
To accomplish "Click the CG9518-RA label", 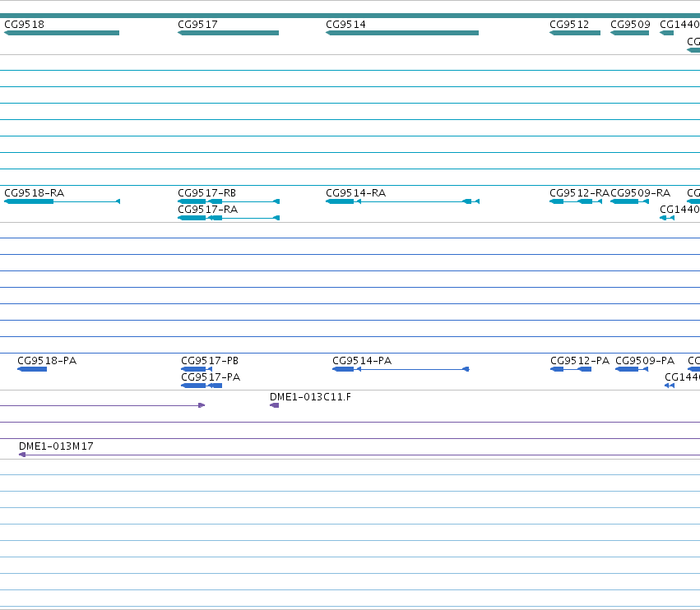I will (34, 192).
